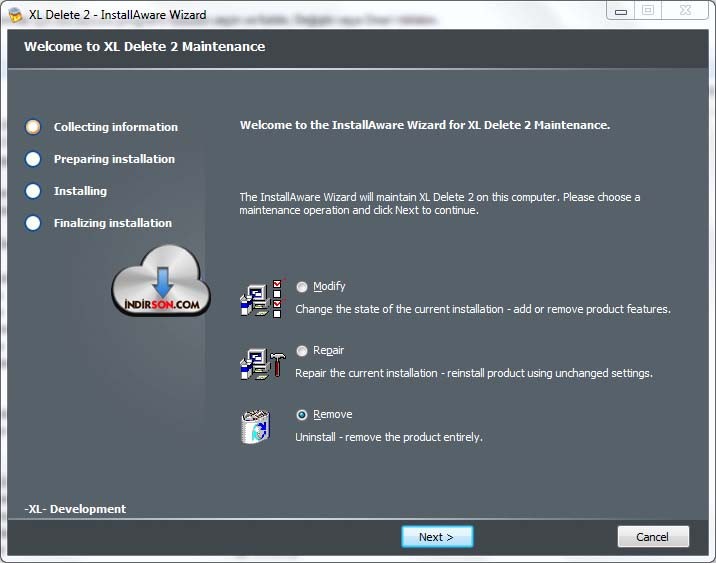Click the "-XL- Development" text
This screenshot has width=716, height=563.
tap(75, 509)
